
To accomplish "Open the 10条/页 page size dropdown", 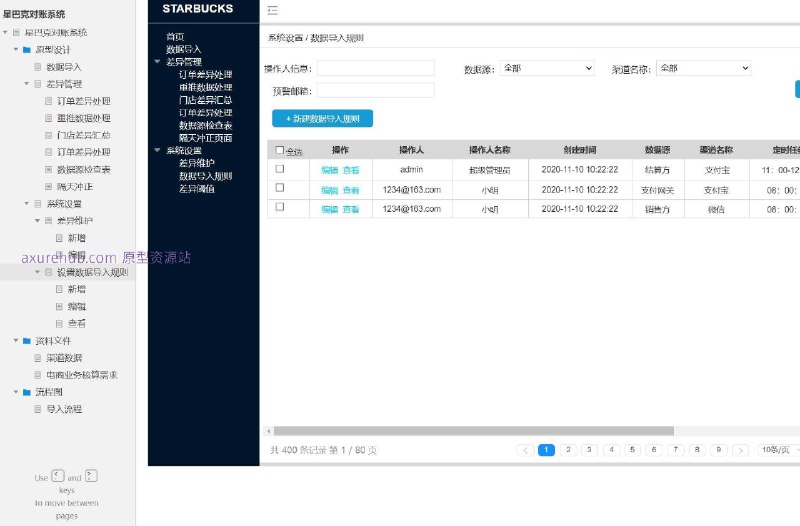I will coord(778,450).
